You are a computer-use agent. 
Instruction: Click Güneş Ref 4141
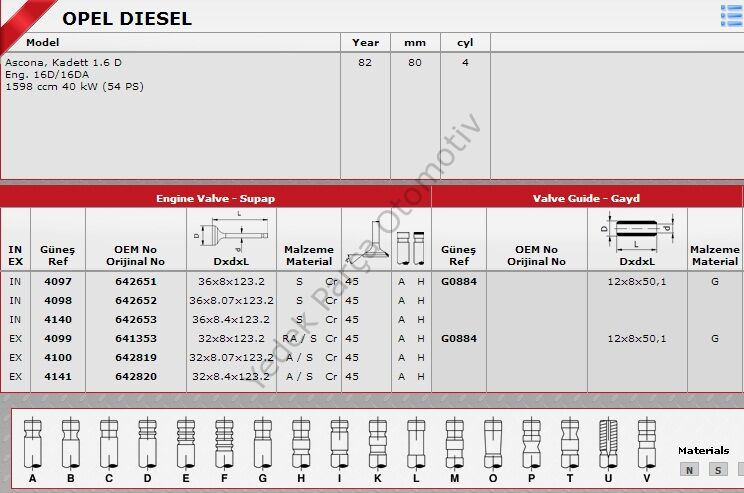point(58,376)
